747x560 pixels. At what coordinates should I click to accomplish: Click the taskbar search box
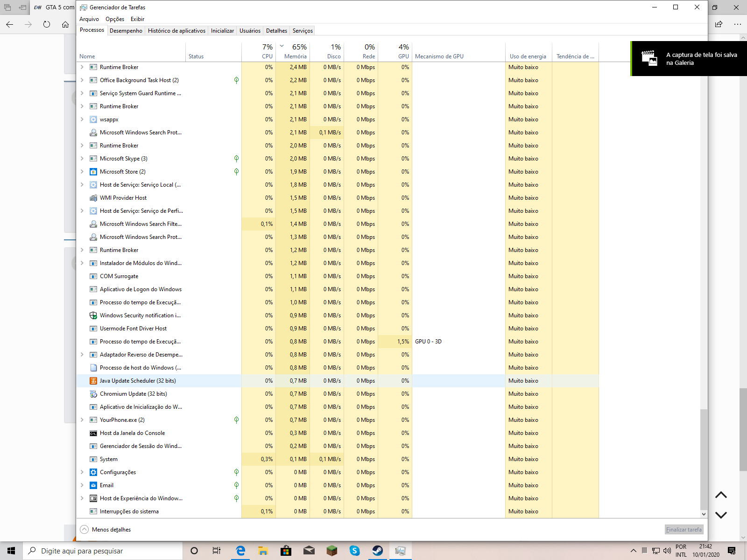[103, 551]
